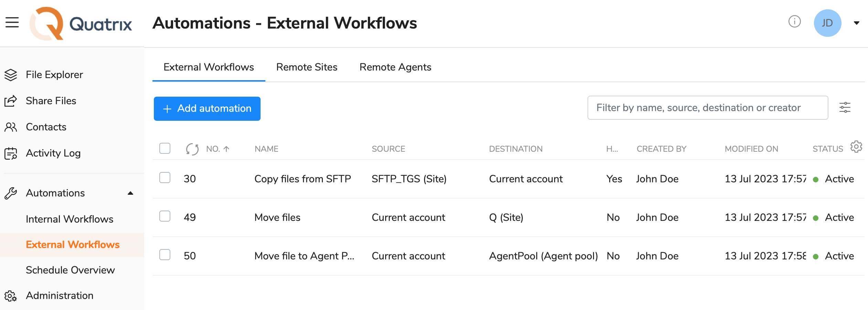Open the table column settings gear
The image size is (868, 310).
pyautogui.click(x=856, y=147)
